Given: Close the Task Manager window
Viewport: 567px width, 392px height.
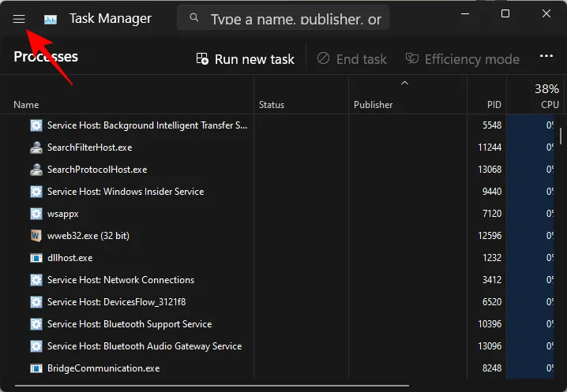Looking at the screenshot, I should click(546, 13).
